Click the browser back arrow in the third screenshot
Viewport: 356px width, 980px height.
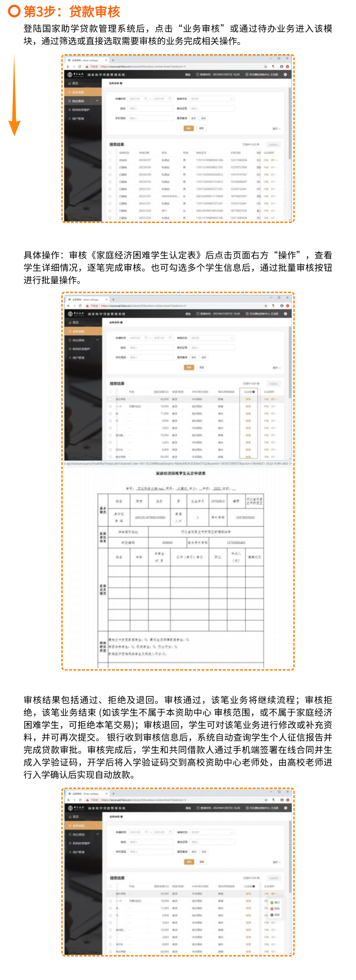click(69, 800)
